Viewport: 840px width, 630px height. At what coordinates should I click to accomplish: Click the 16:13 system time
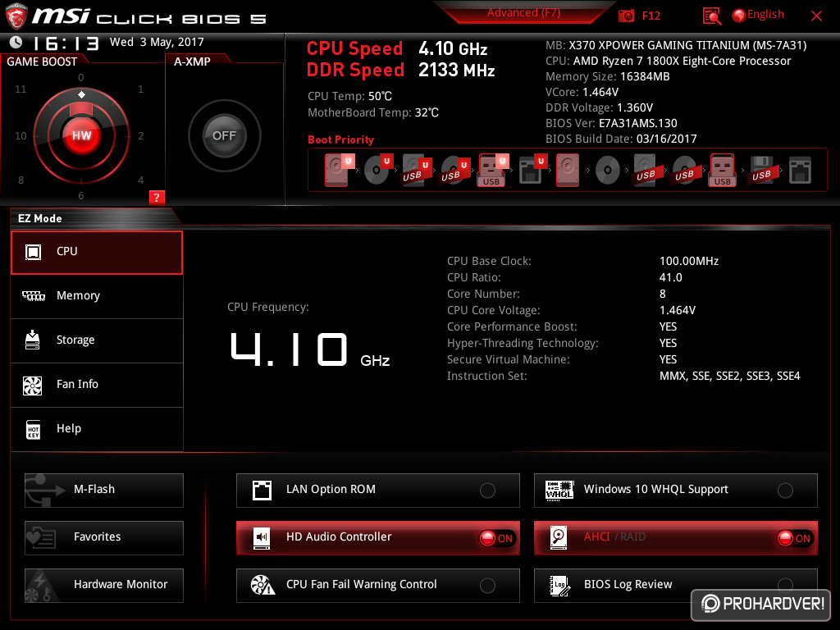pos(66,43)
